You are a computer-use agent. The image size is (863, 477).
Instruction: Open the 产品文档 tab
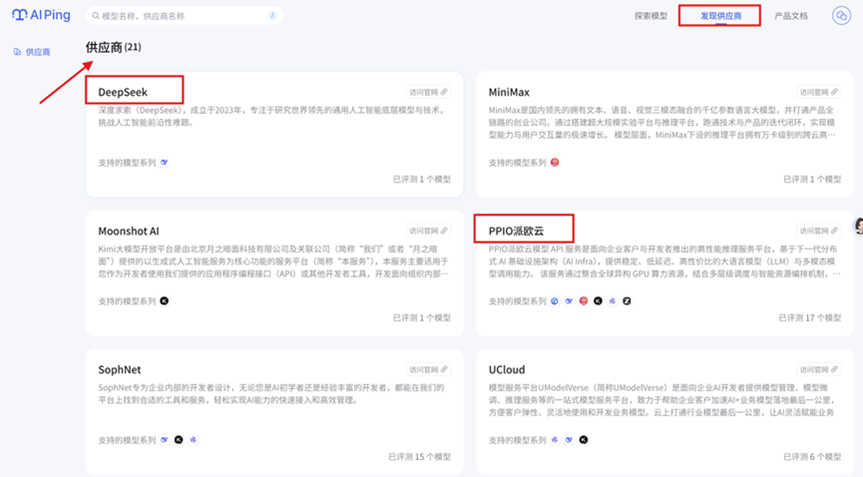[791, 16]
